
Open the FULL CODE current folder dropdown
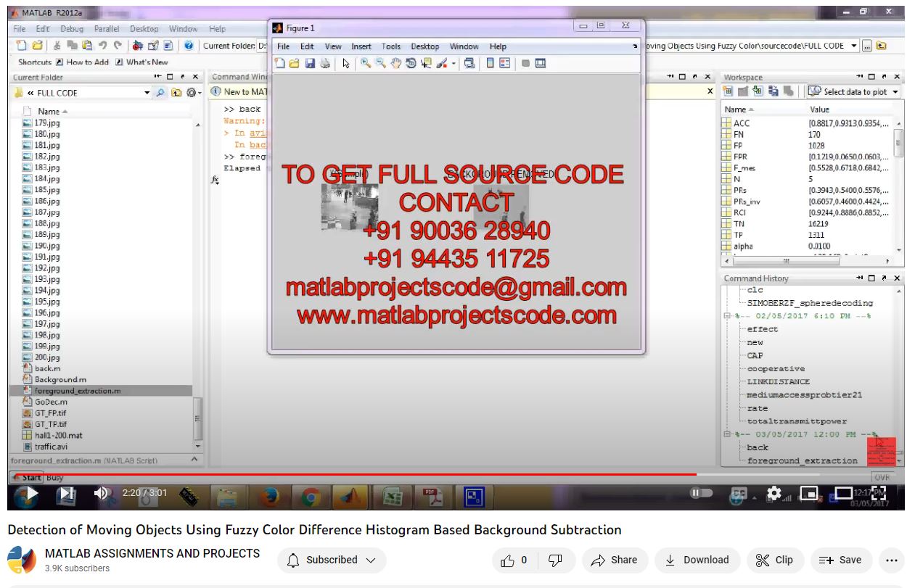pos(147,93)
